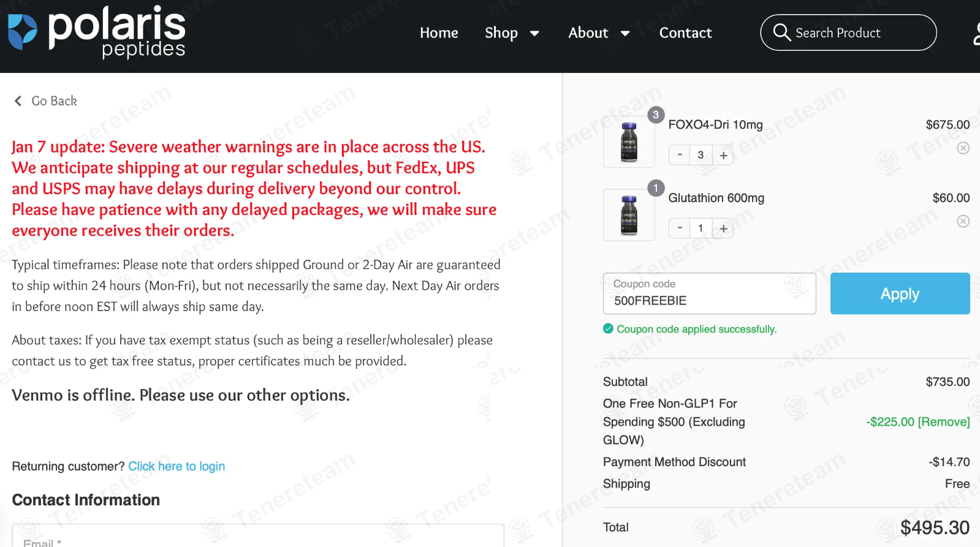
Task: Expand the About dropdown menu
Action: 599,33
